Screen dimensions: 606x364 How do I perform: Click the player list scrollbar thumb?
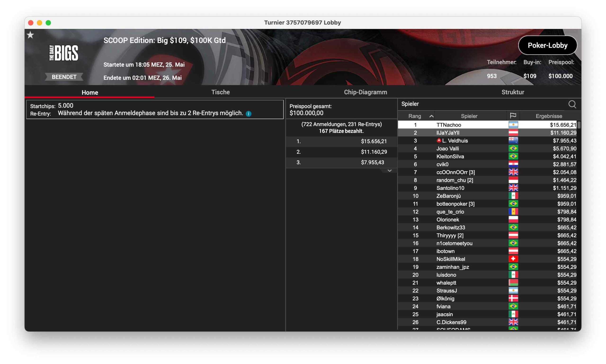[579, 125]
